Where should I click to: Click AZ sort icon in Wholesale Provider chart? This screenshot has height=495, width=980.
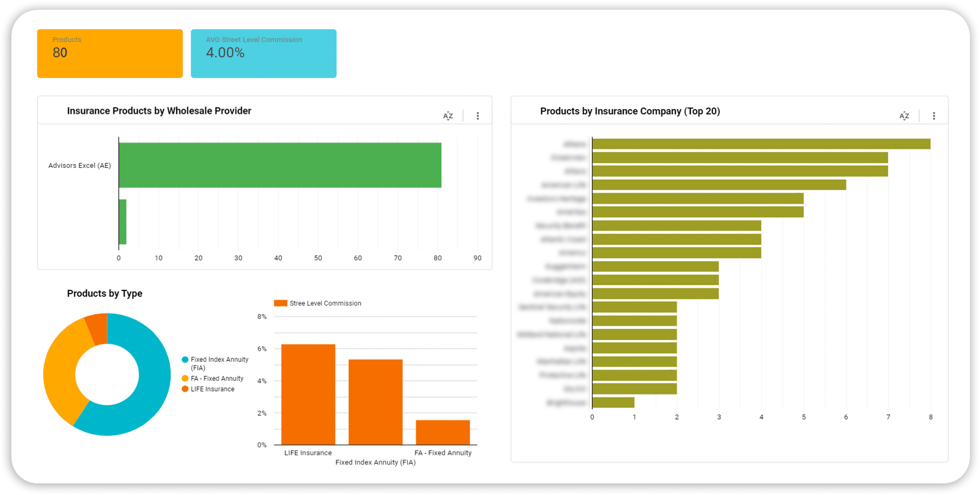tap(448, 116)
